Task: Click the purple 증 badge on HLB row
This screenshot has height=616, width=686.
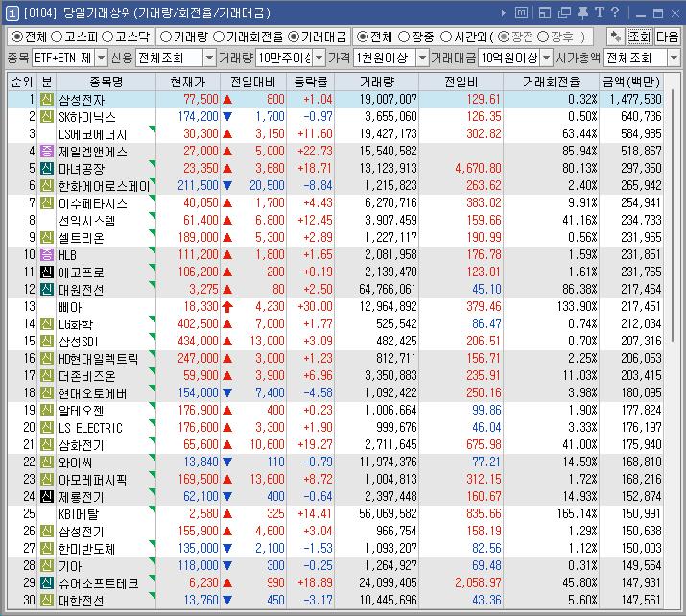Action: (47, 254)
